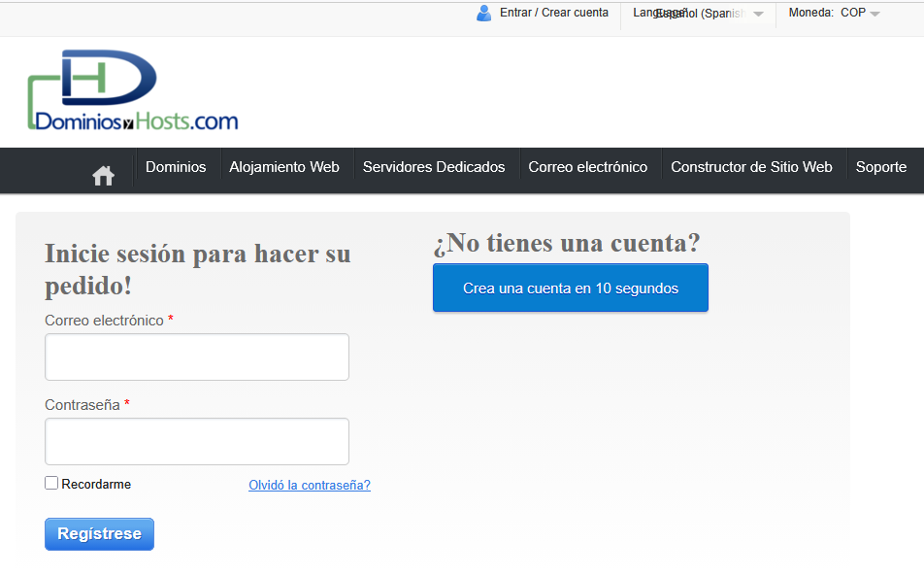The image size is (924, 577).
Task: Open Correo electrónico navigation menu item
Action: [x=587, y=167]
